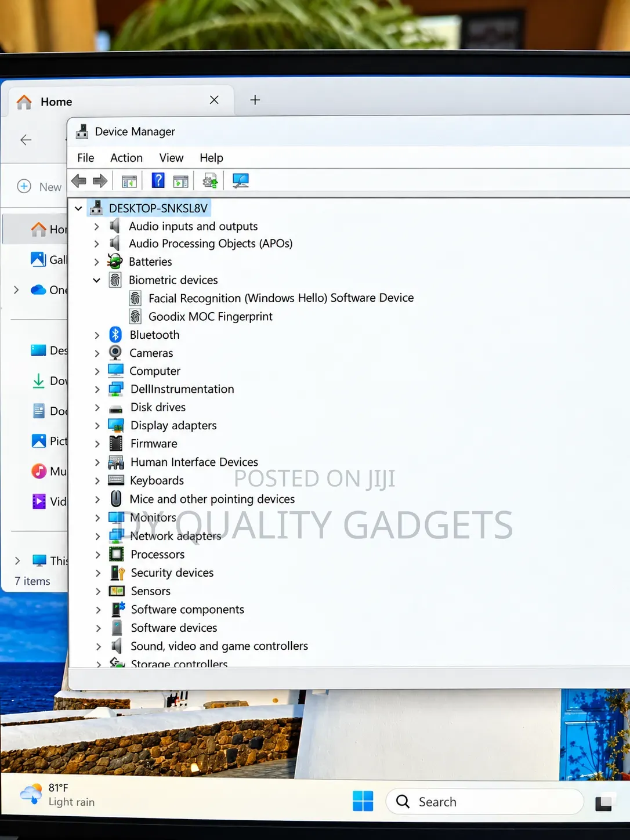Image resolution: width=630 pixels, height=840 pixels.
Task: Click the Software components puzzle icon
Action: (118, 609)
